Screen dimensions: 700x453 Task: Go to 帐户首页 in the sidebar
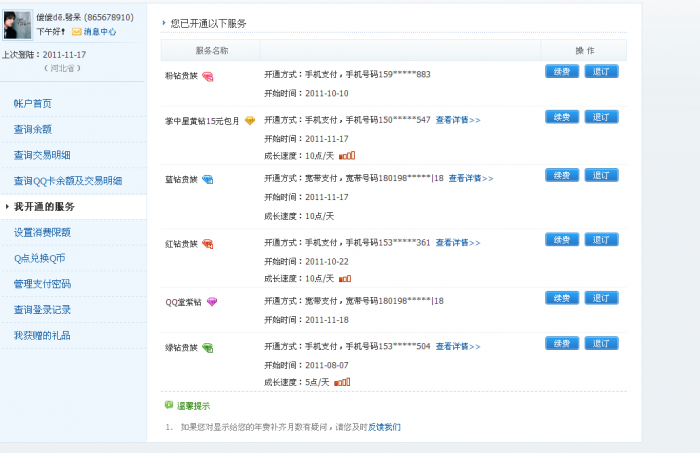point(33,104)
